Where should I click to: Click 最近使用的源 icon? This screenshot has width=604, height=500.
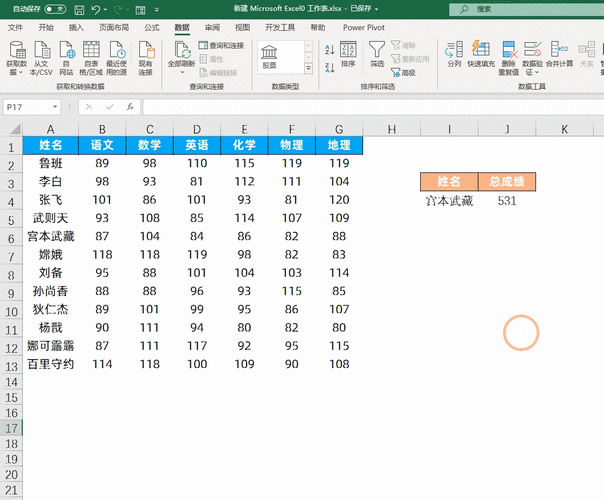click(116, 59)
